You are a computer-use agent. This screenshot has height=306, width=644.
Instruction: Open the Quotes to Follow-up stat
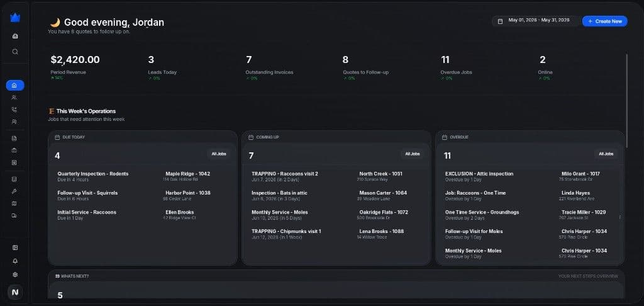(365, 67)
